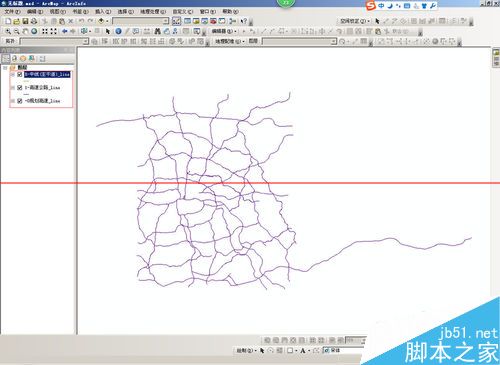Open the Edit (编辑) menu
Screen dimensions: 500x365
click(x=35, y=11)
